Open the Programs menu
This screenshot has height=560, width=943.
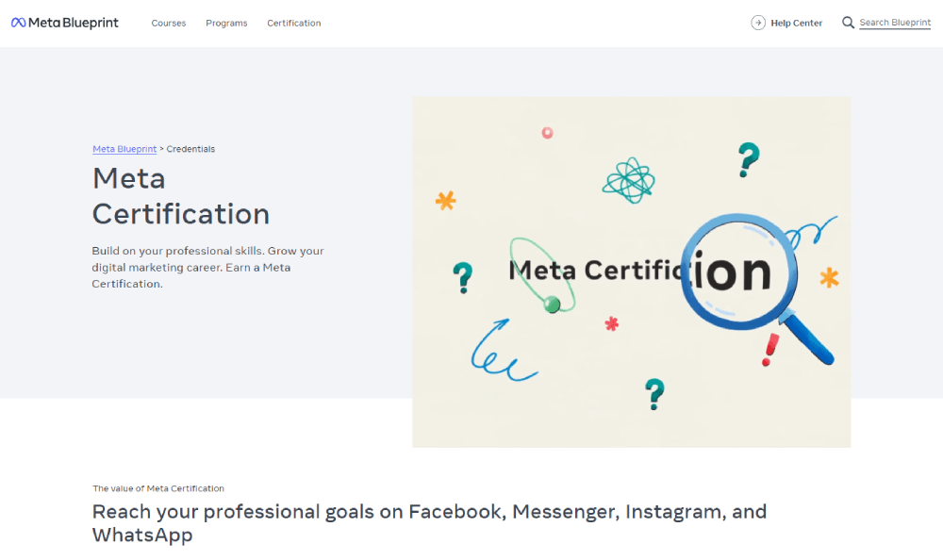(226, 23)
